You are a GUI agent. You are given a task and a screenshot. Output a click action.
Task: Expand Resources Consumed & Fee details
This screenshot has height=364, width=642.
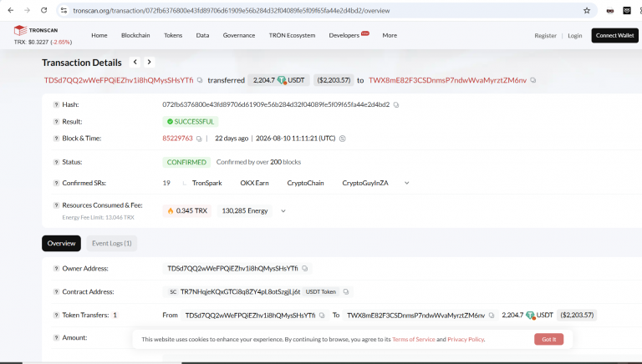283,211
